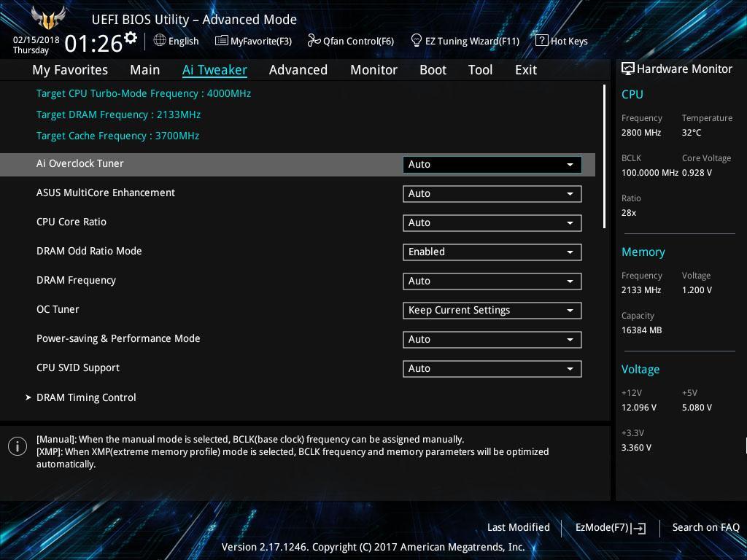Open the Ai Overclock Tuner dropdown
Screen dimensions: 747x560
[x=492, y=164]
